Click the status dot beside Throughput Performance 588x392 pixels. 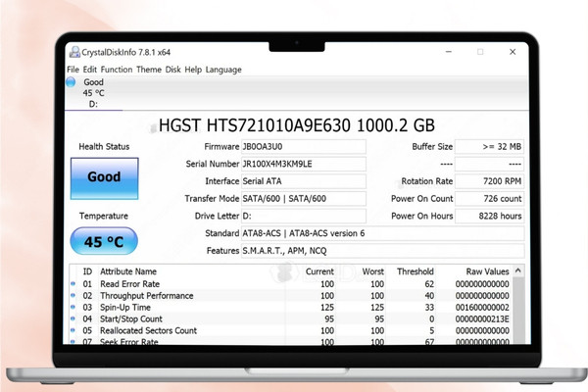(x=73, y=295)
